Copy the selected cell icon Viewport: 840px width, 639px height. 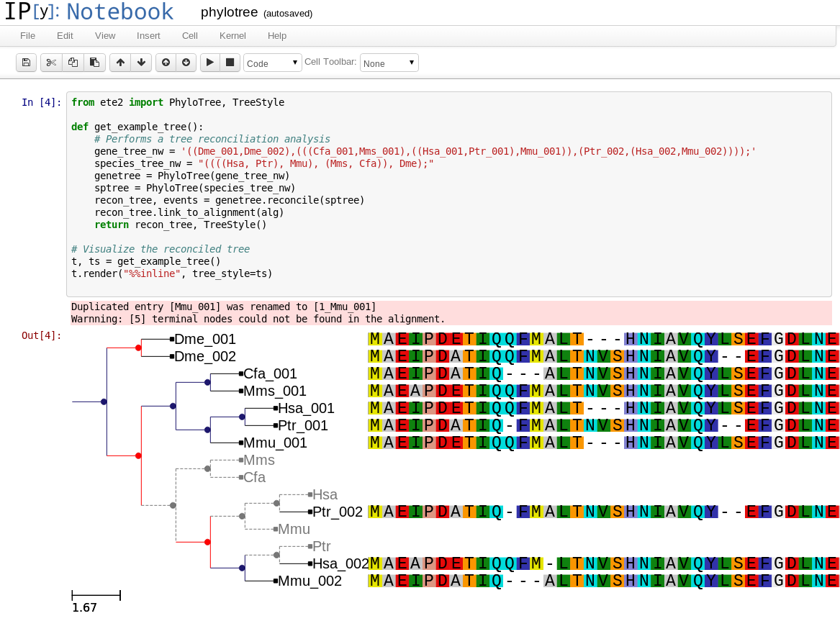coord(73,63)
